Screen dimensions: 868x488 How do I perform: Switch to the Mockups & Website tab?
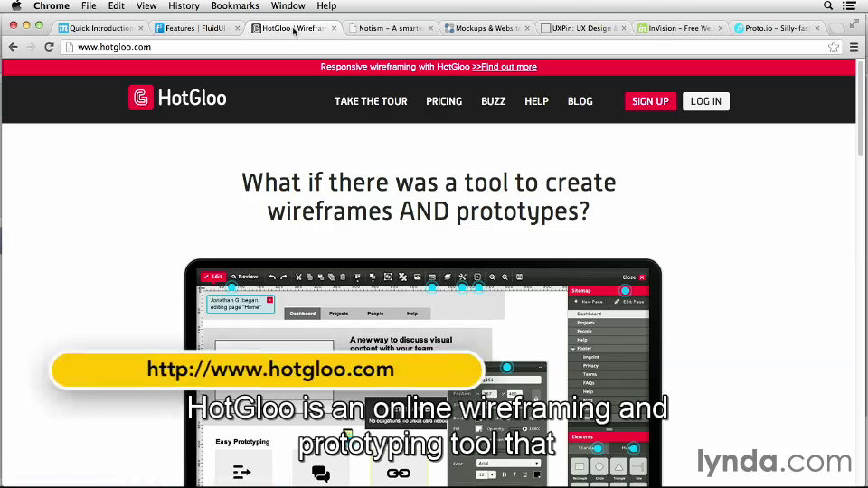487,28
